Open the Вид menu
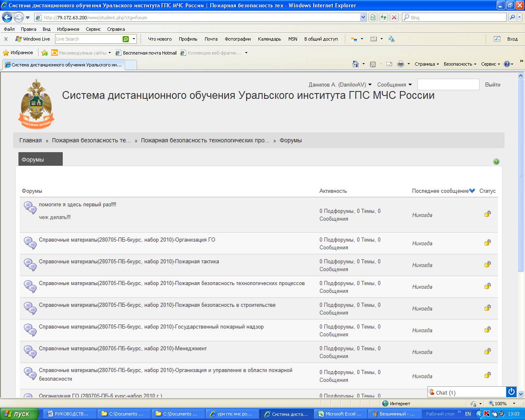The image size is (525, 420). pos(46,29)
